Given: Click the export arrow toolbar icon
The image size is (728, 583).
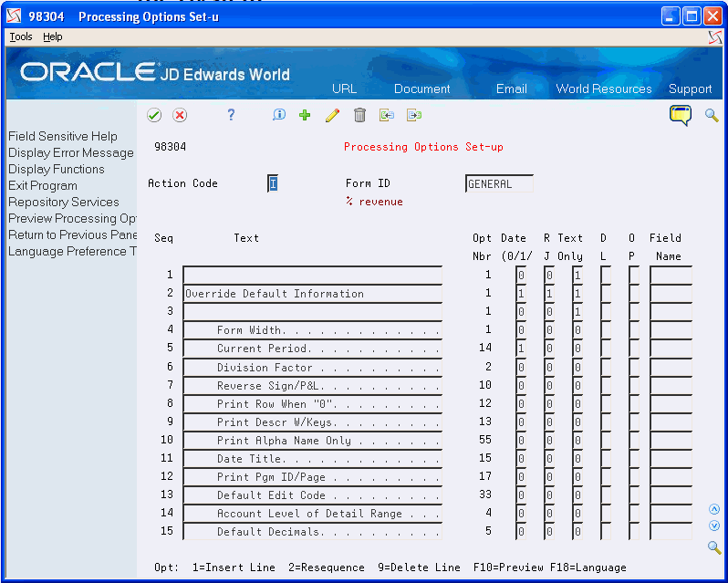Looking at the screenshot, I should pyautogui.click(x=413, y=115).
